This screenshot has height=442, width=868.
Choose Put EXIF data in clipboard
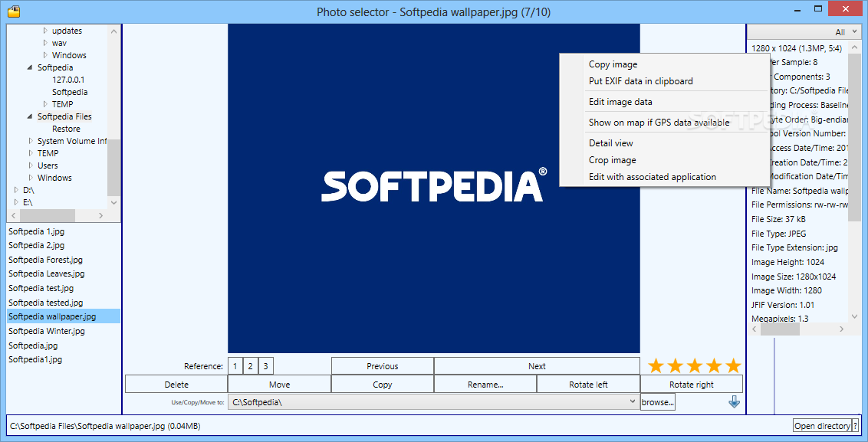640,80
